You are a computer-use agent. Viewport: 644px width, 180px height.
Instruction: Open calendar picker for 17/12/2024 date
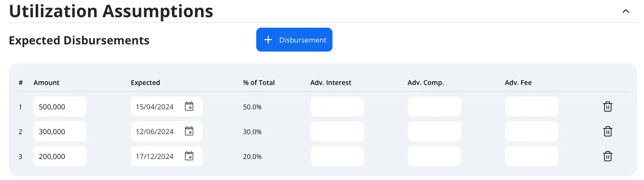tap(189, 156)
